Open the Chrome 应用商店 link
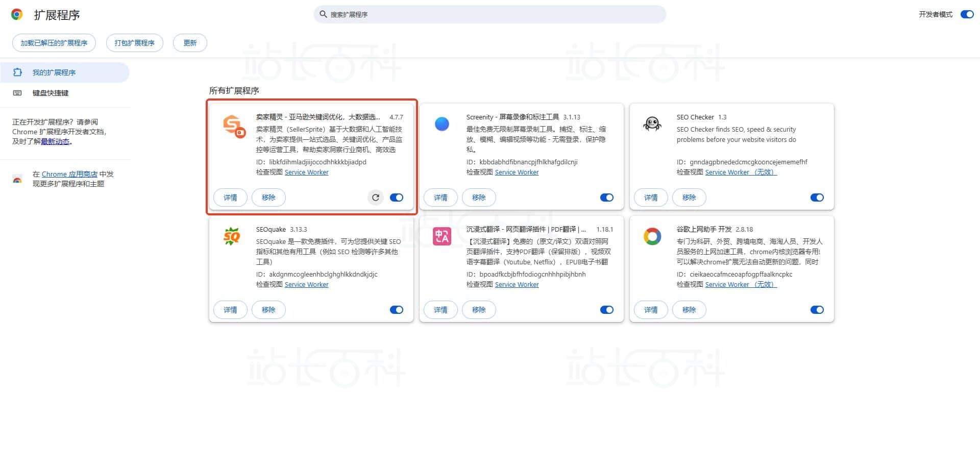 click(68, 174)
